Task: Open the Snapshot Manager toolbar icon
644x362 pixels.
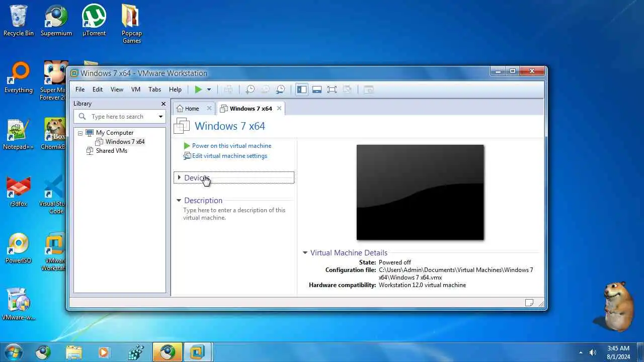Action: [280, 89]
